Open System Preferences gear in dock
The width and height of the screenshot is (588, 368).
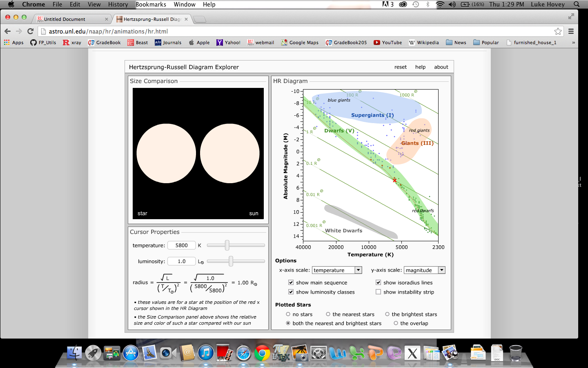[318, 352]
